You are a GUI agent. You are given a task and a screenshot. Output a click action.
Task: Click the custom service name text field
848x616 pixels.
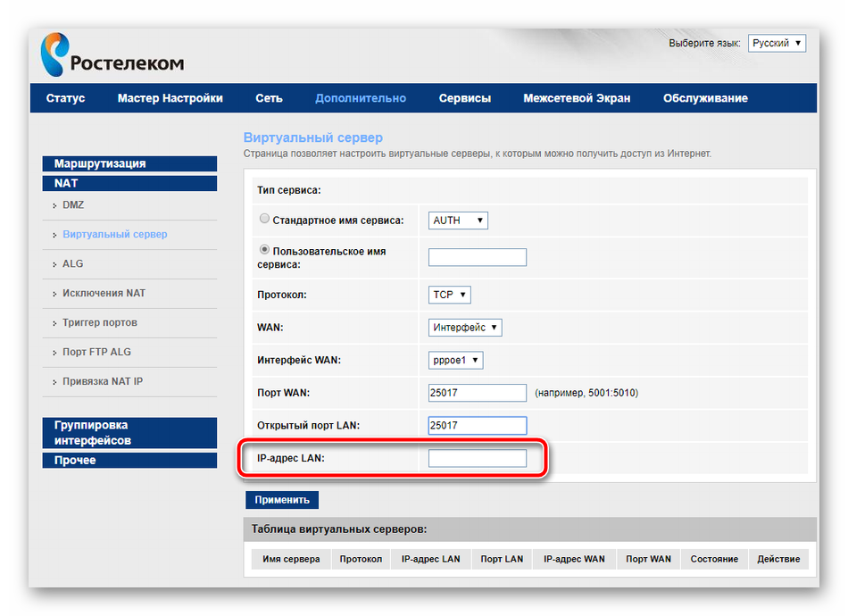[x=477, y=257]
